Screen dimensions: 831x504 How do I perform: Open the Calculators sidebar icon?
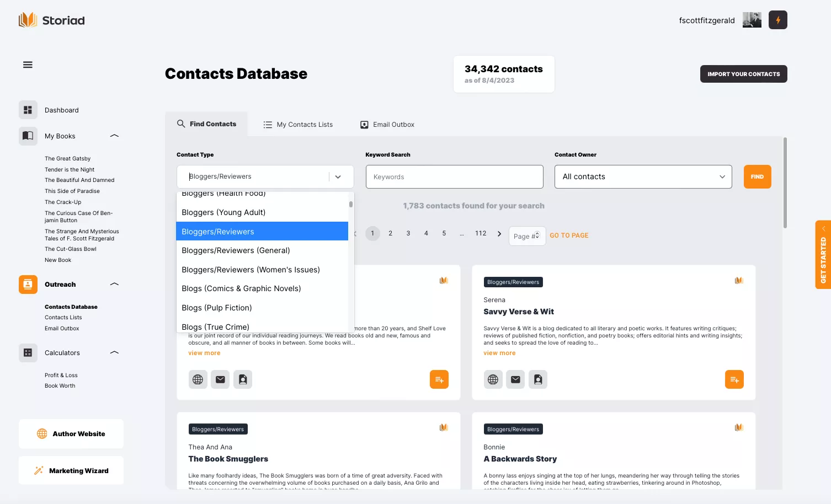pyautogui.click(x=28, y=353)
